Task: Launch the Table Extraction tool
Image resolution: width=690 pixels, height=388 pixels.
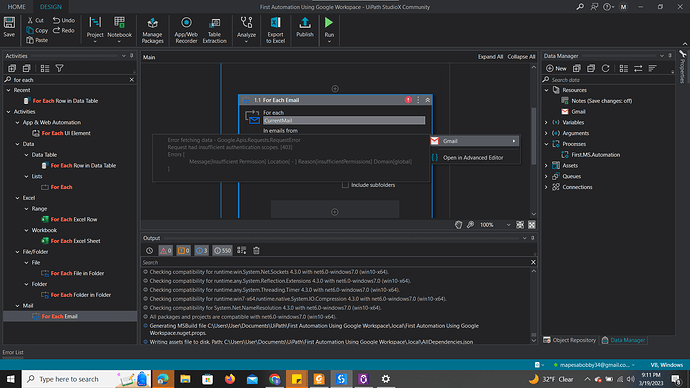Action: click(214, 30)
